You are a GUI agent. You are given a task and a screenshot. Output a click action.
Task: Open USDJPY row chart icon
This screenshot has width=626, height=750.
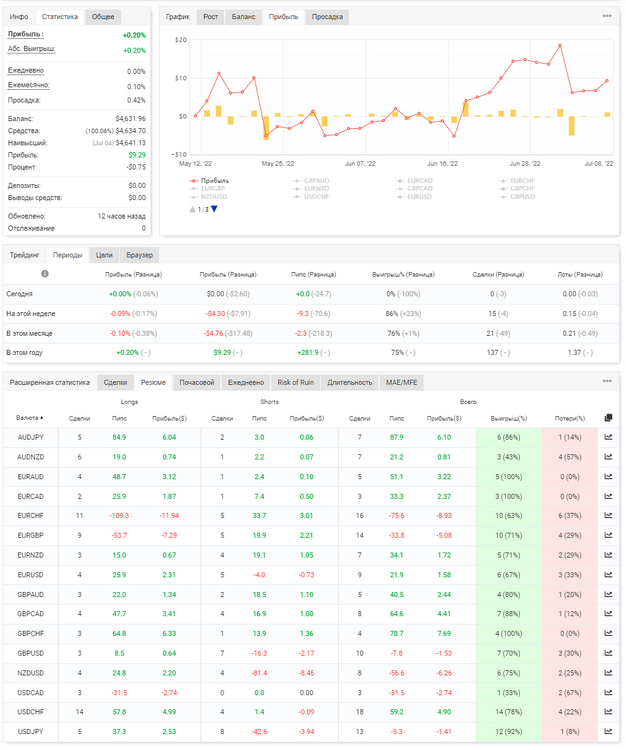[608, 731]
